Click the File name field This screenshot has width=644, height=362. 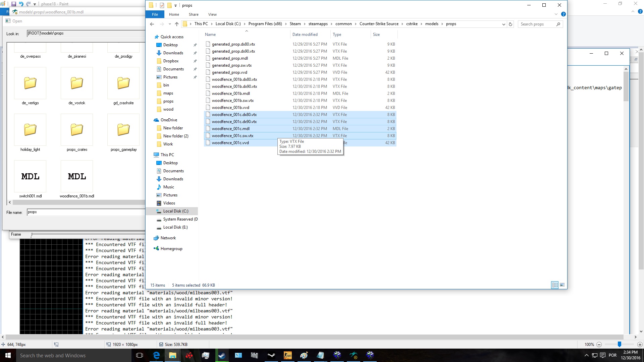click(86, 212)
